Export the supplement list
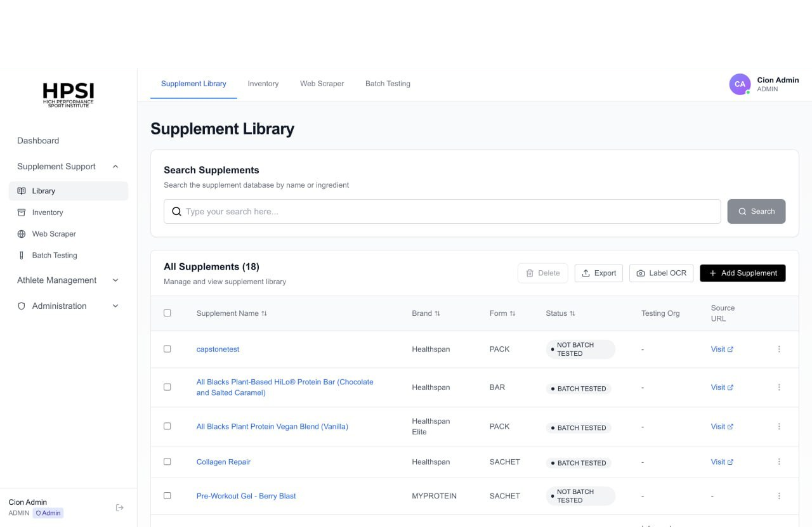Screen dimensions: 812x527 tap(599, 273)
